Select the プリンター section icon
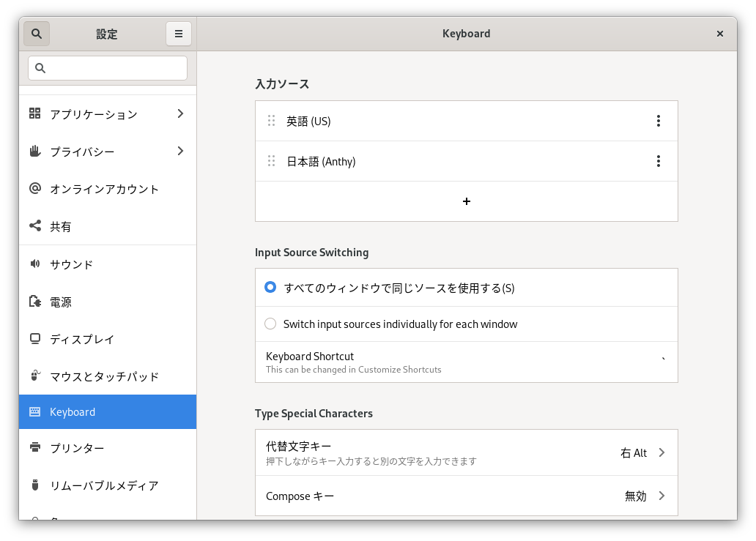756x541 pixels. click(x=34, y=448)
